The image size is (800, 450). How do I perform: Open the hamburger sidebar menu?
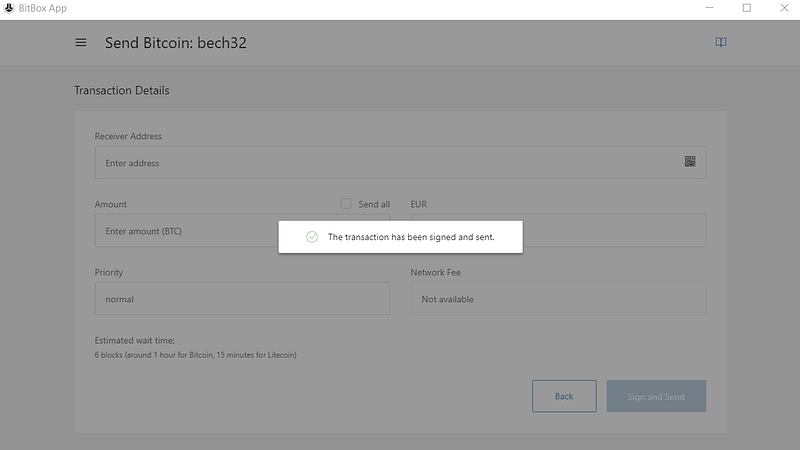tap(81, 43)
